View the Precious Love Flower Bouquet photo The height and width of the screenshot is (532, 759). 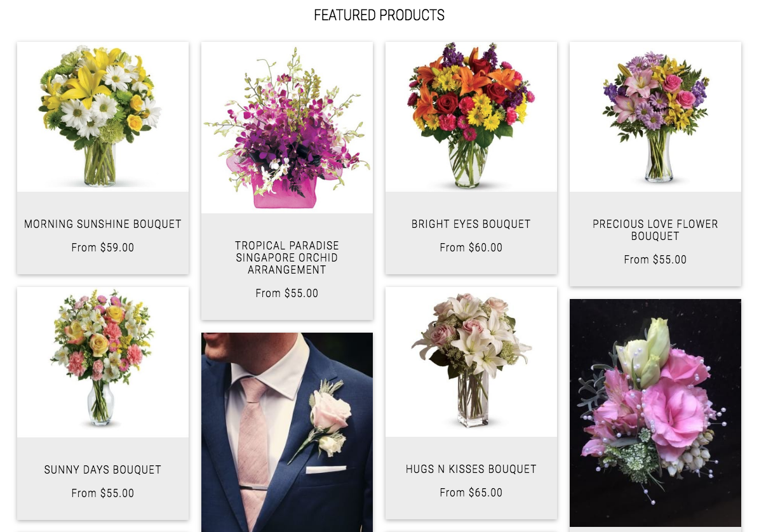pos(655,117)
